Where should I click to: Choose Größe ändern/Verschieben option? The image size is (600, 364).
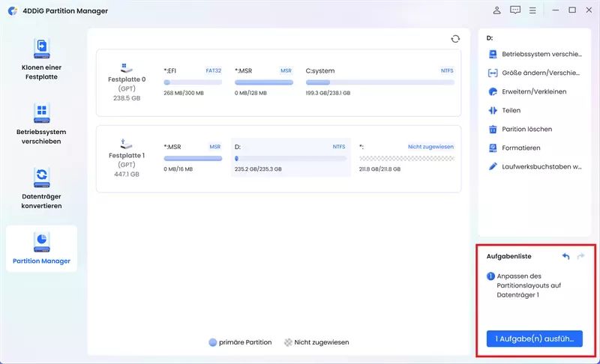[535, 73]
